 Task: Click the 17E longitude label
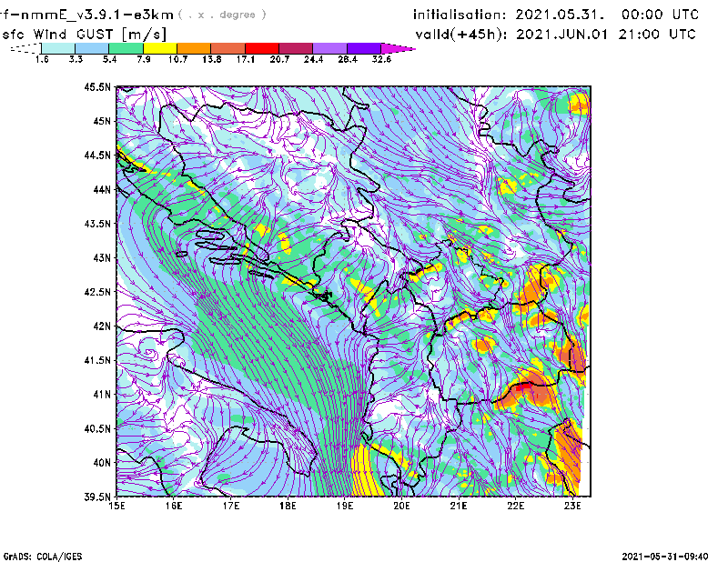(x=231, y=506)
